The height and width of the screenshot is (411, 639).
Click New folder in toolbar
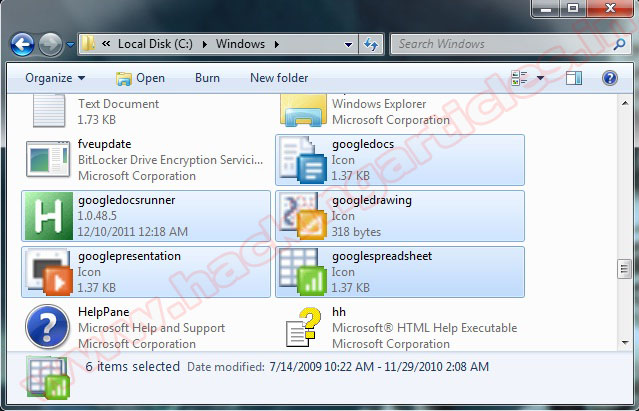pyautogui.click(x=279, y=78)
